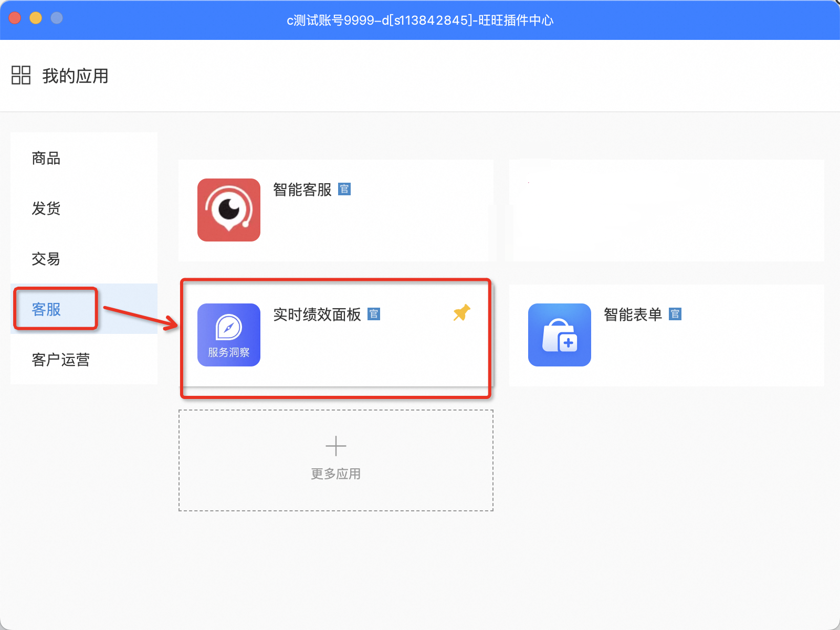Image resolution: width=840 pixels, height=630 pixels.
Task: Open the 智能表单 shopping bag icon
Action: 560,335
